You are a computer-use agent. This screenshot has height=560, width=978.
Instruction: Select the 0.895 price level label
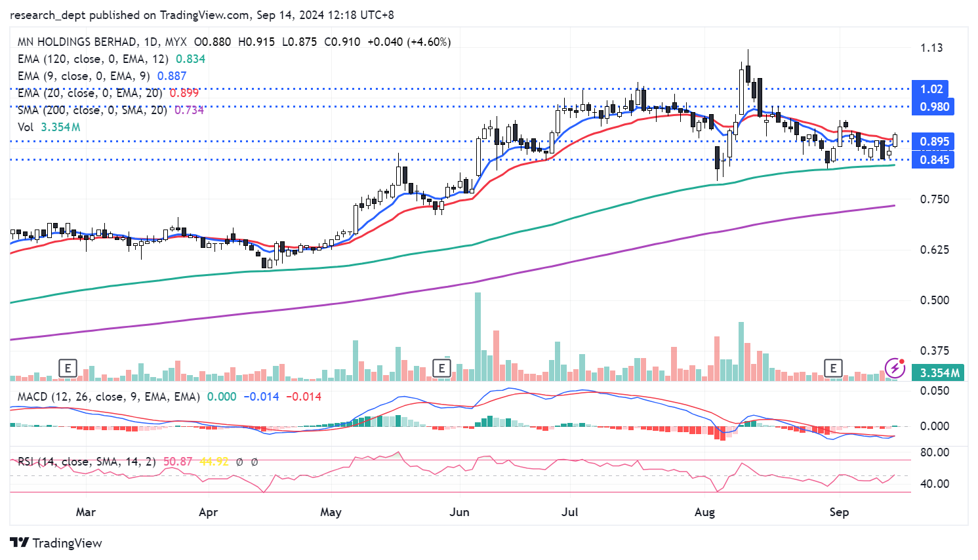pyautogui.click(x=934, y=142)
